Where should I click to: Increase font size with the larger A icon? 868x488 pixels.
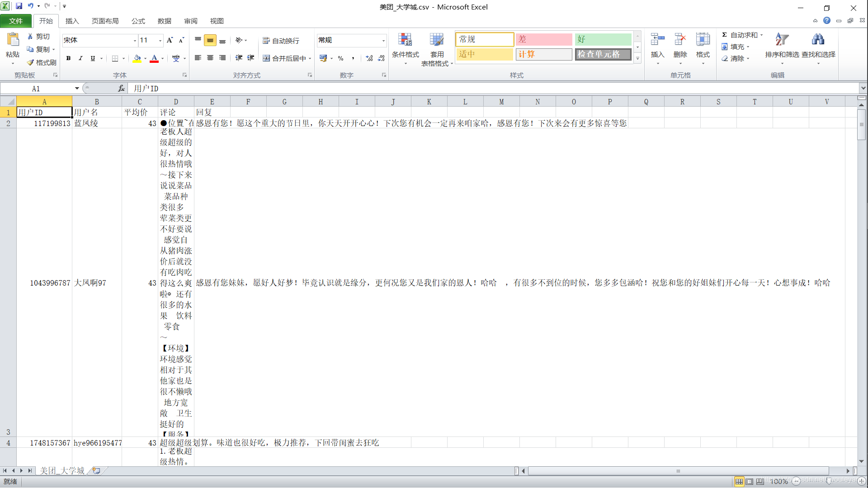(x=170, y=40)
